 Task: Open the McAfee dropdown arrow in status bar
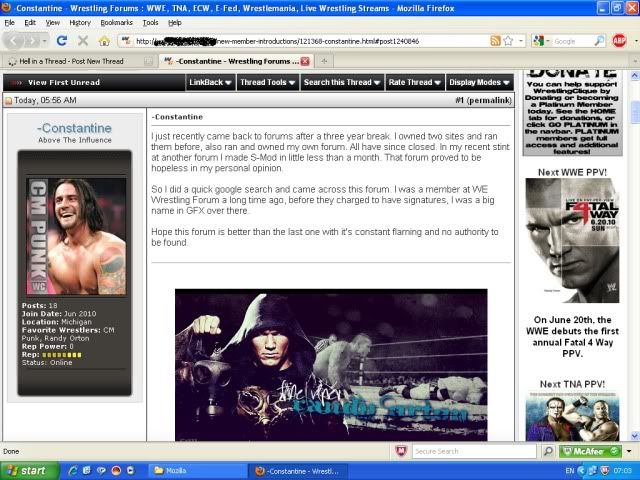629,451
